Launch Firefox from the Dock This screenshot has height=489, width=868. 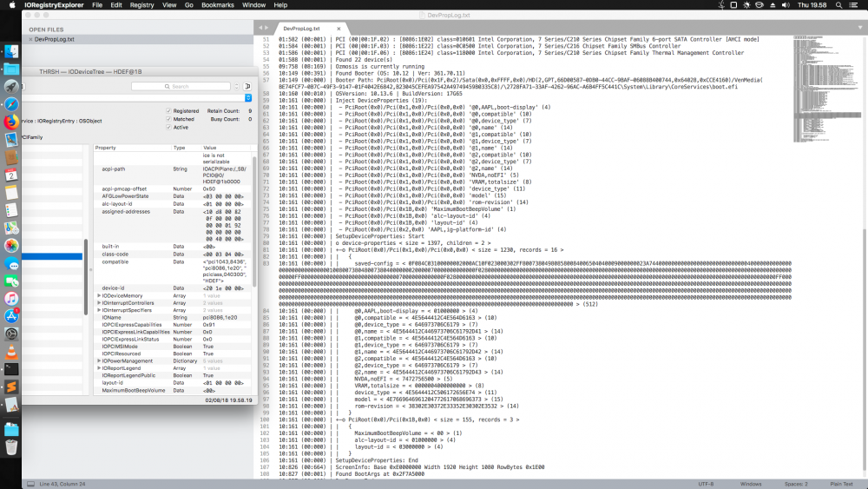pos(11,122)
